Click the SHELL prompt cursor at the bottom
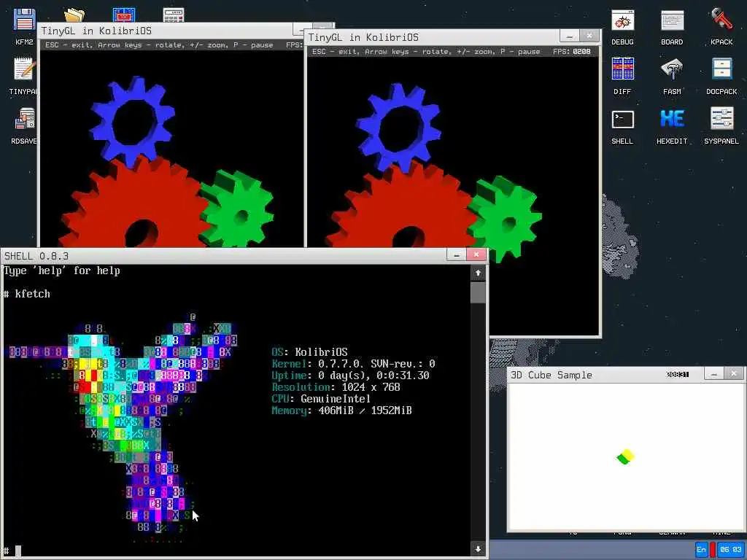Viewport: 747px width, 560px height. point(18,551)
